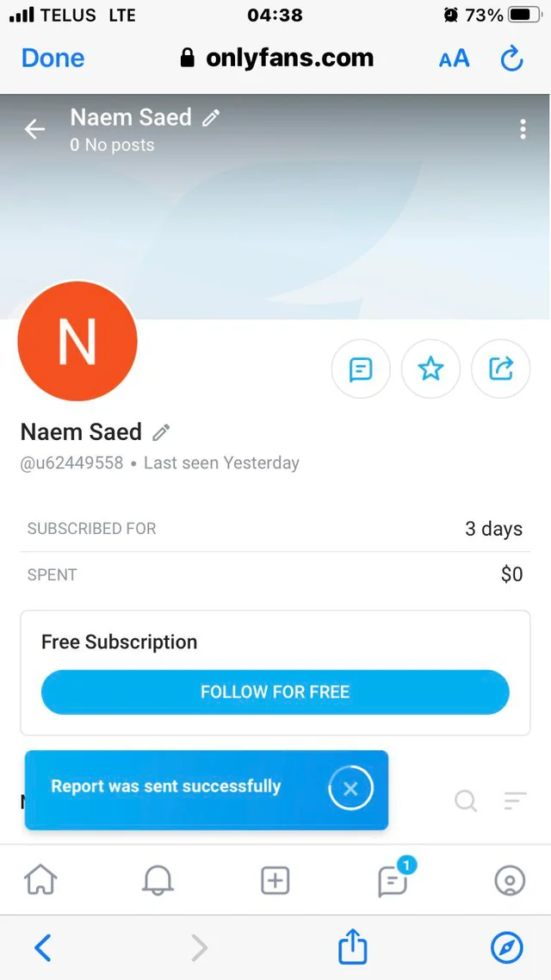
Task: Open the notifications bell icon
Action: [x=158, y=880]
